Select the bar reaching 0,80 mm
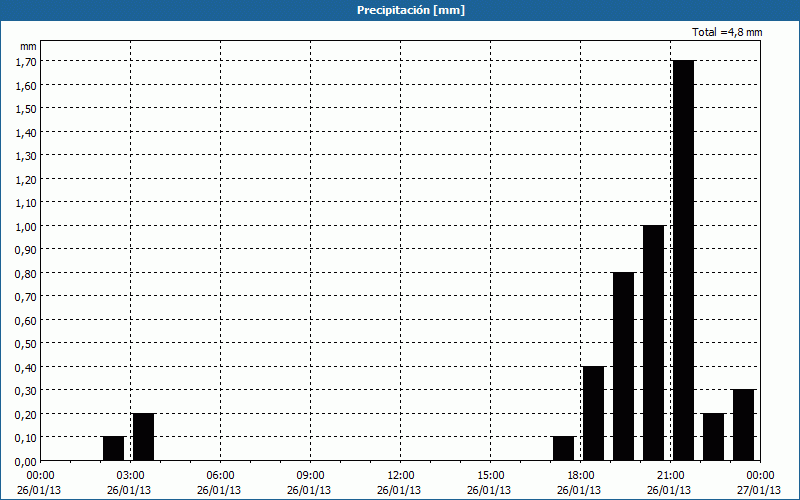The image size is (800, 500). (x=623, y=366)
